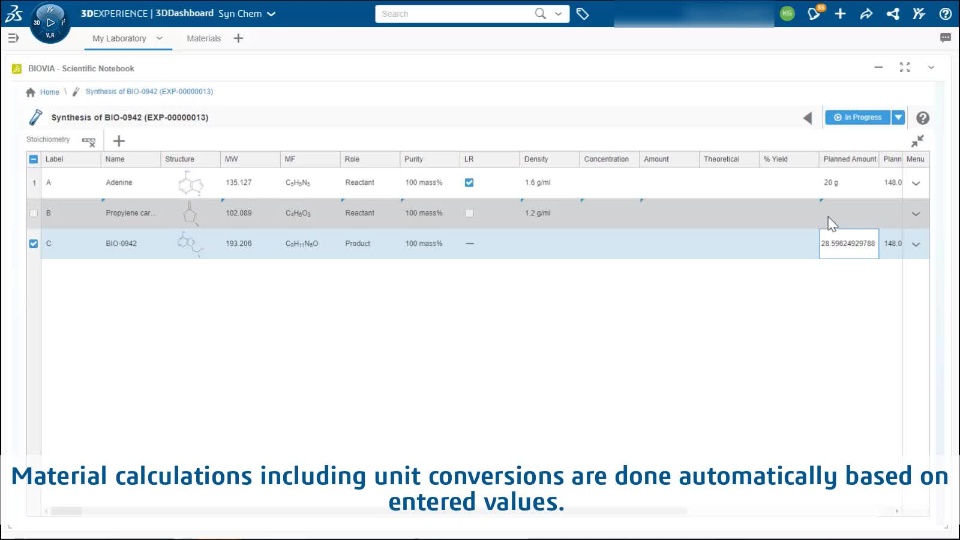Click the Purity column header

(x=430, y=159)
